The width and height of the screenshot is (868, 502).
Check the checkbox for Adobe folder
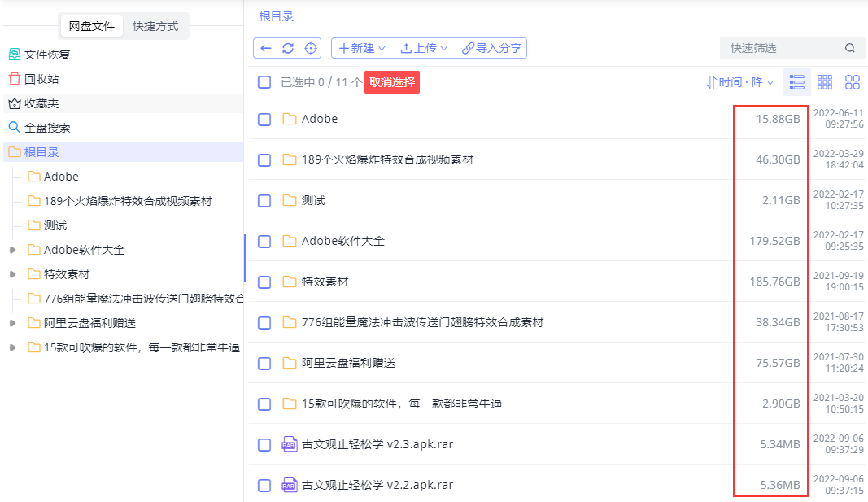(264, 119)
